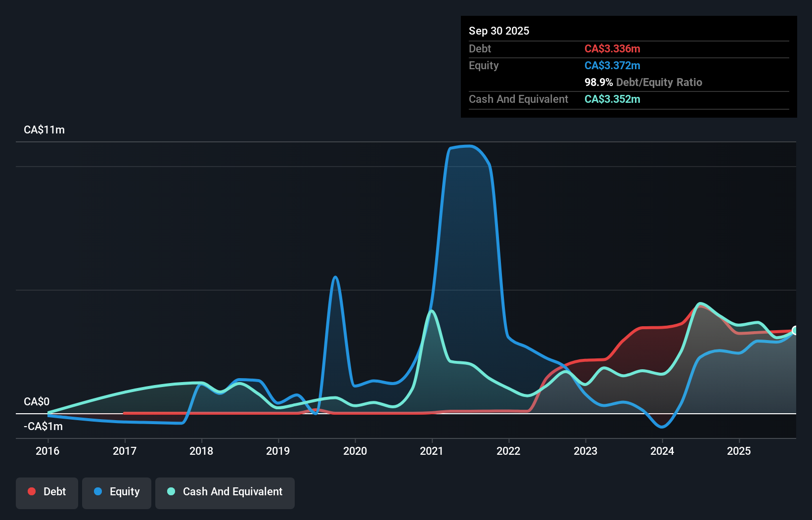This screenshot has width=812, height=520.
Task: Select the 2025 label on the x-axis
Action: pos(739,451)
